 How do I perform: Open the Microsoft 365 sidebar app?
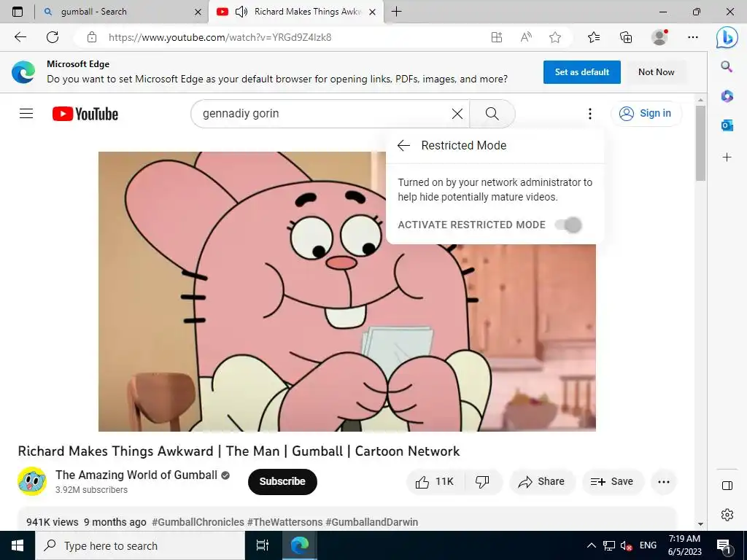point(727,96)
